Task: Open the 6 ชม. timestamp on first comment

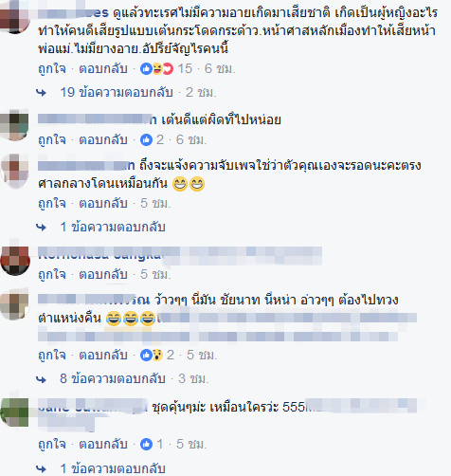Action: pyautogui.click(x=220, y=68)
